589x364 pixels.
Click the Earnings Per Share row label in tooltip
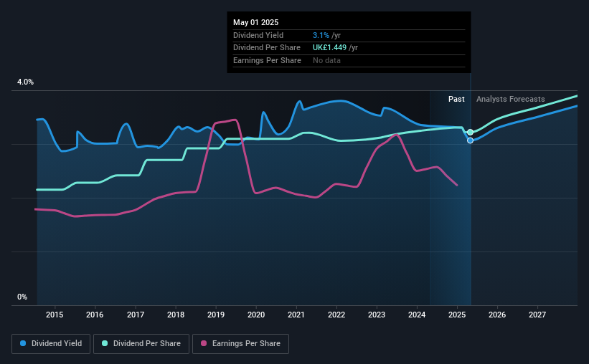tap(267, 60)
